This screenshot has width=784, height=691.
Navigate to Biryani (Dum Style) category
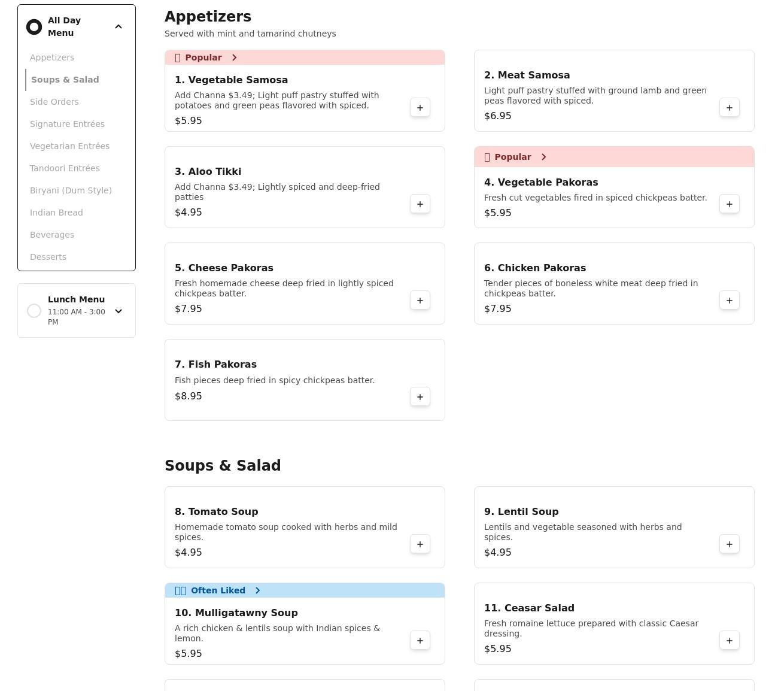pos(71,190)
